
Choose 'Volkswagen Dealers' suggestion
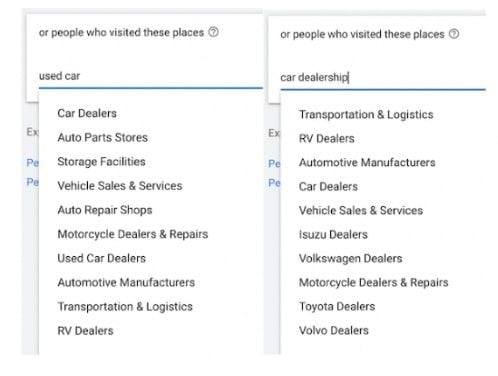coord(351,258)
